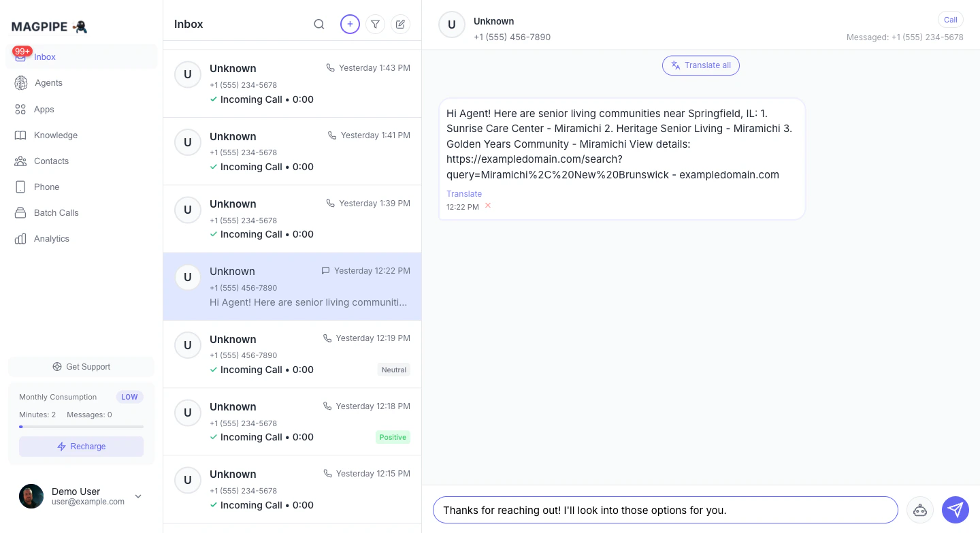The height and width of the screenshot is (533, 980).
Task: Open Contacts section
Action: coord(82,161)
